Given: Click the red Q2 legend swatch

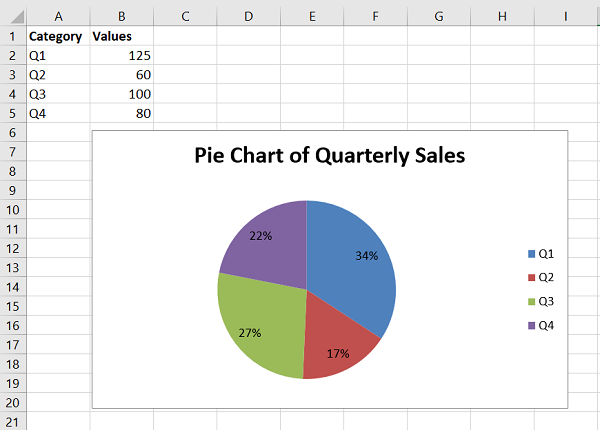Looking at the screenshot, I should click(530, 278).
